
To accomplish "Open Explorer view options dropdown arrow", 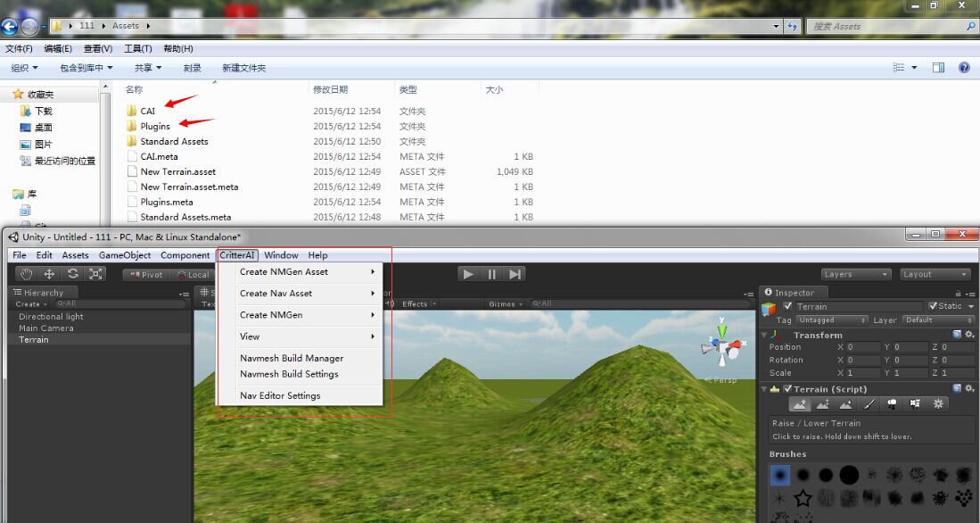I will (x=914, y=68).
